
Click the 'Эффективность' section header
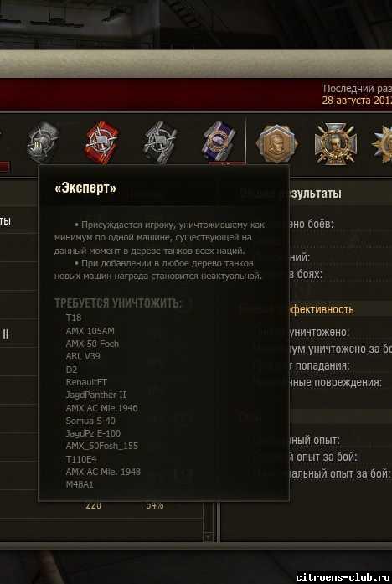pyautogui.click(x=322, y=309)
